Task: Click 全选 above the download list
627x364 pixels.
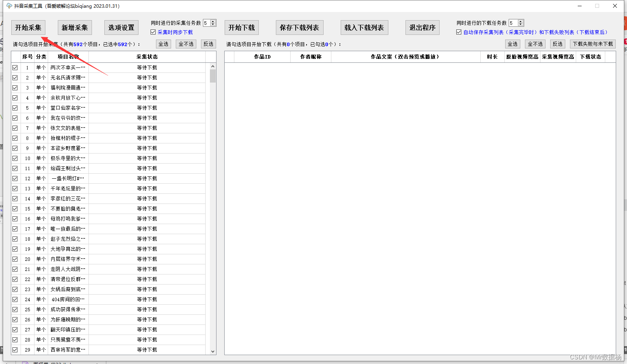Action: [x=513, y=44]
